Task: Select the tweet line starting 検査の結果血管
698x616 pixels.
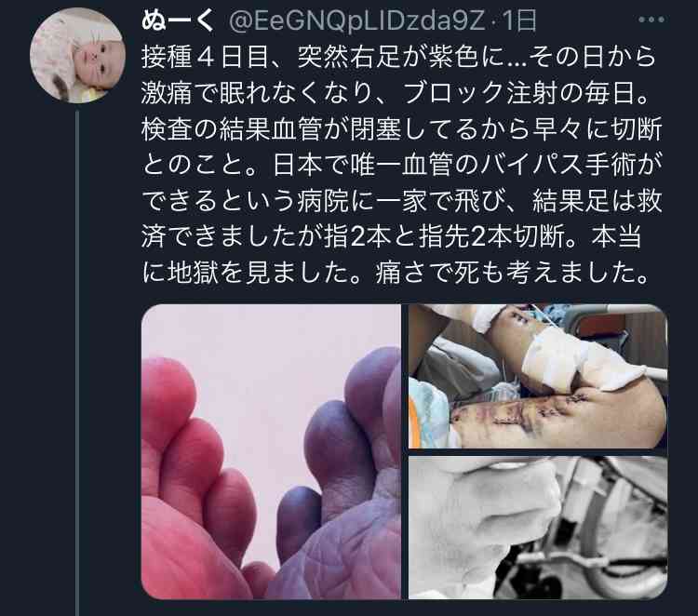Action: [402, 129]
